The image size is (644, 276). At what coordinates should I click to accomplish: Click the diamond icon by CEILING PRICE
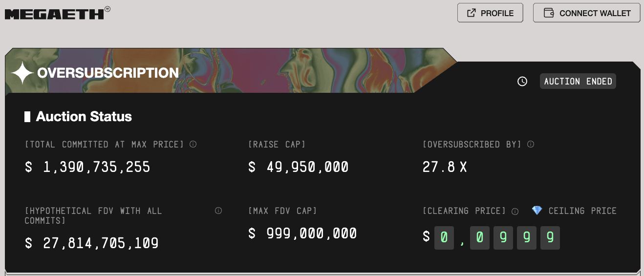[x=537, y=211]
